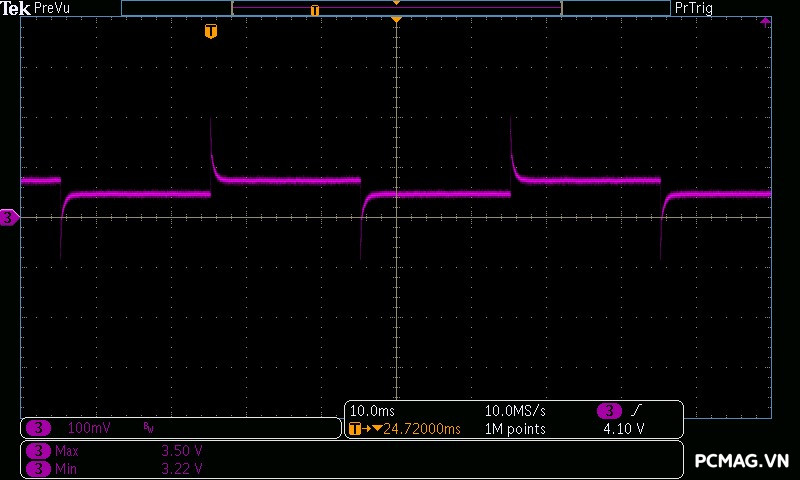Viewport: 800px width, 480px height.
Task: Click the PCMAG.VN watermark link
Action: [x=742, y=461]
